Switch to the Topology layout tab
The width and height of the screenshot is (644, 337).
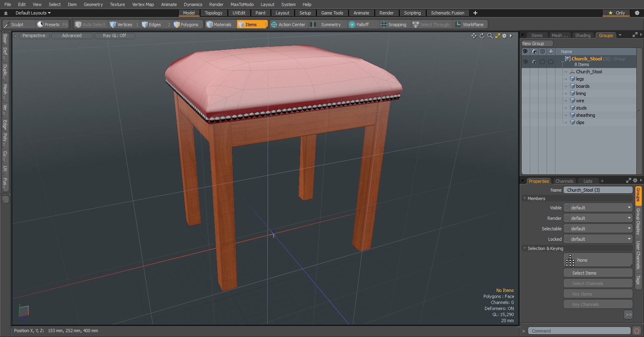tap(213, 13)
